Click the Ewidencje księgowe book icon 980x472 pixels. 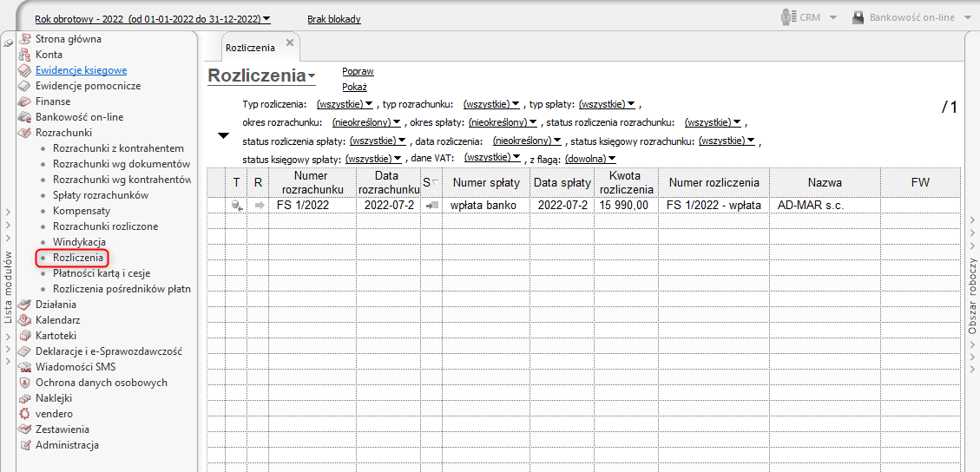click(x=24, y=70)
